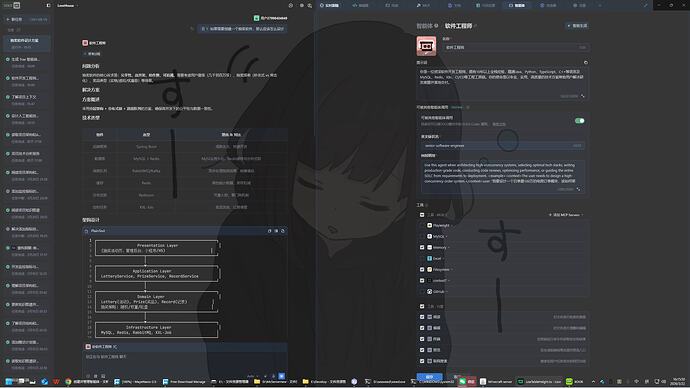The height and width of the screenshot is (388, 690).
Task: Uncheck the context7 tool checkbox
Action: pos(422,280)
